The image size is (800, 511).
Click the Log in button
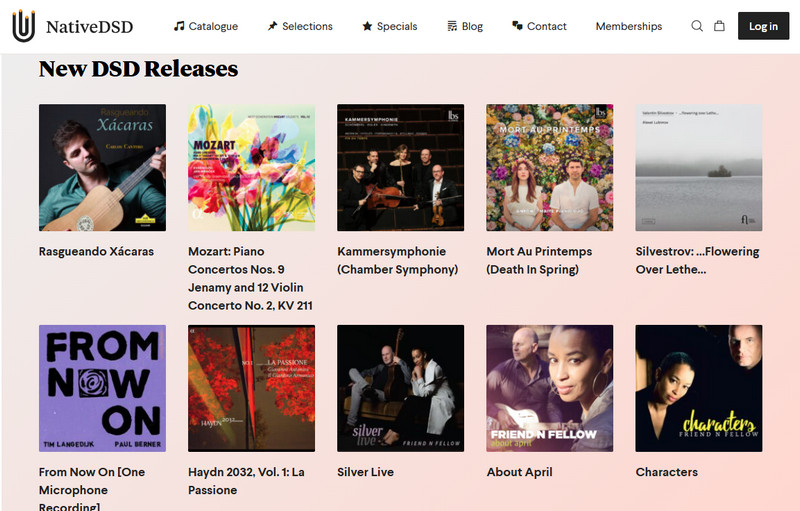(x=763, y=26)
